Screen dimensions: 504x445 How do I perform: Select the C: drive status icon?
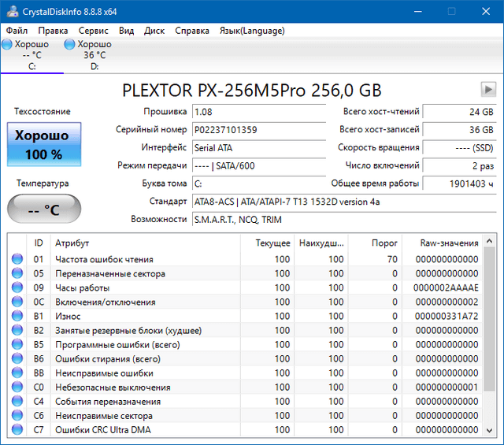[x=8, y=45]
